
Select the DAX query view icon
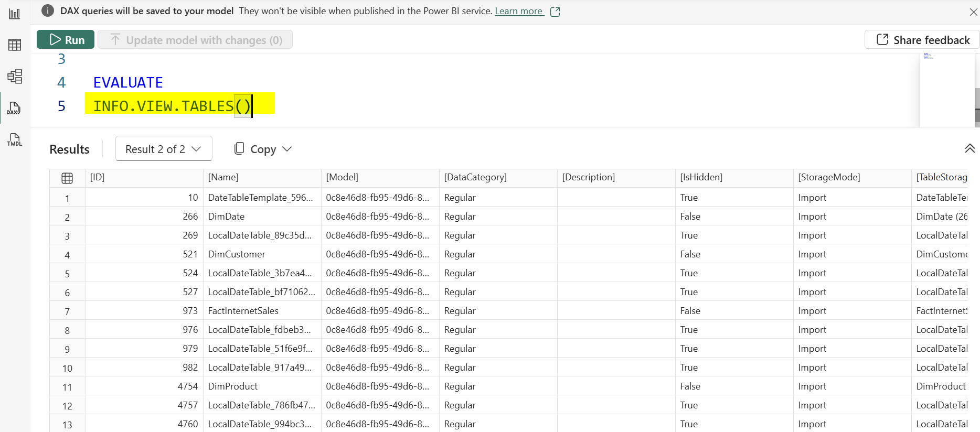[14, 109]
